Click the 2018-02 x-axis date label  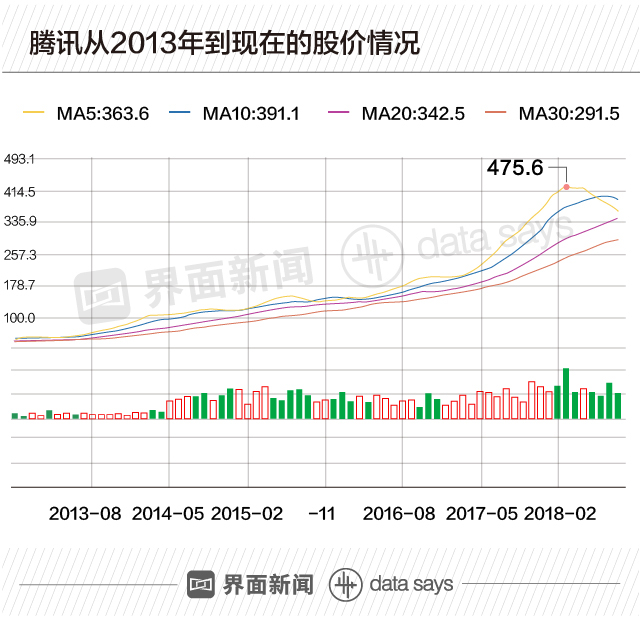pyautogui.click(x=560, y=513)
